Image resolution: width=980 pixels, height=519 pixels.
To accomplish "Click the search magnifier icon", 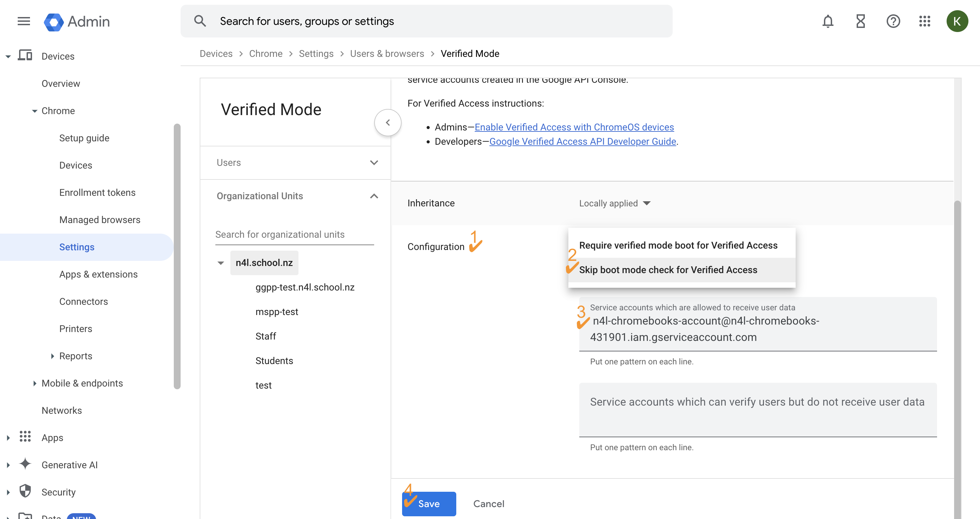I will tap(199, 21).
